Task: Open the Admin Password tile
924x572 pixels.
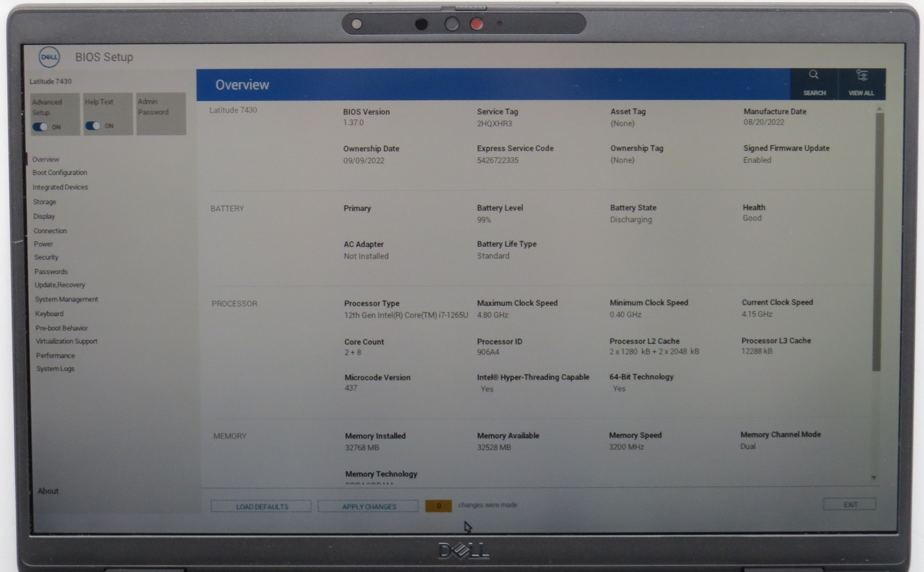Action: (x=161, y=114)
